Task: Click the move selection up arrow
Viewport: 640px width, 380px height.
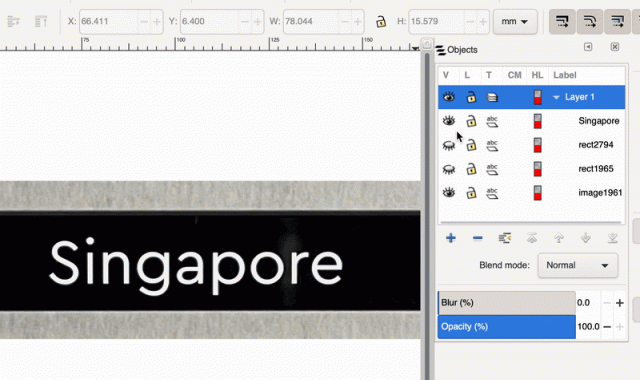Action: point(559,238)
